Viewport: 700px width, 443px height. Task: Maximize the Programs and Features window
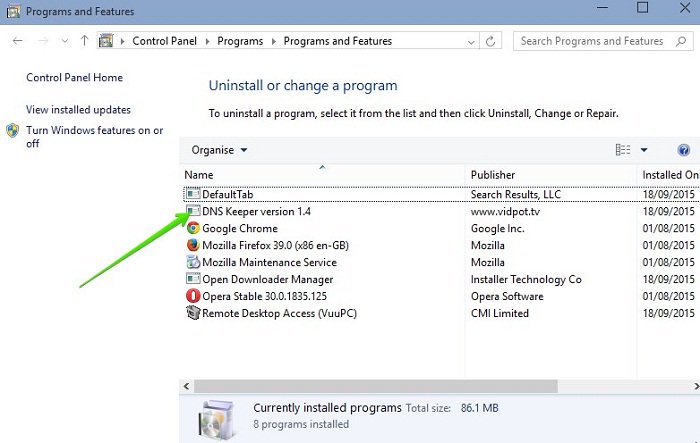[642, 7]
